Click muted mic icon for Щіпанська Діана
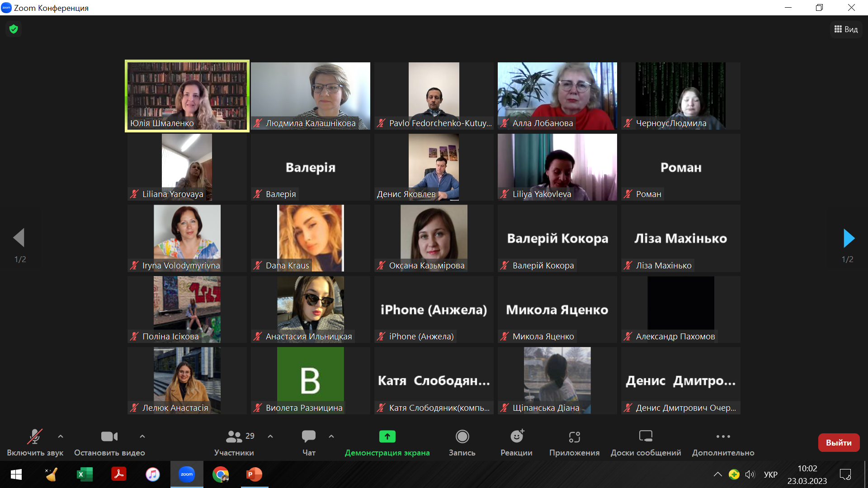The width and height of the screenshot is (868, 488). pos(505,408)
